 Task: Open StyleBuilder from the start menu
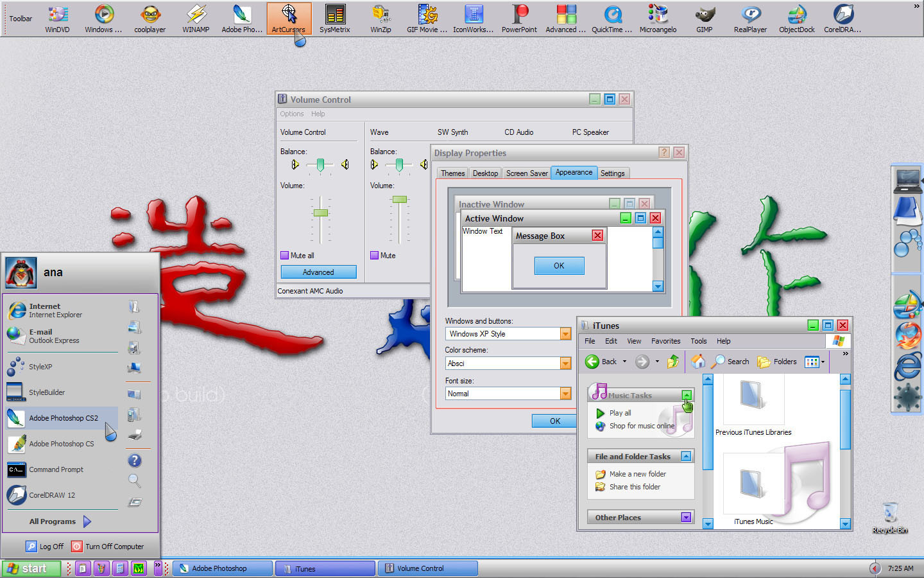(62, 392)
